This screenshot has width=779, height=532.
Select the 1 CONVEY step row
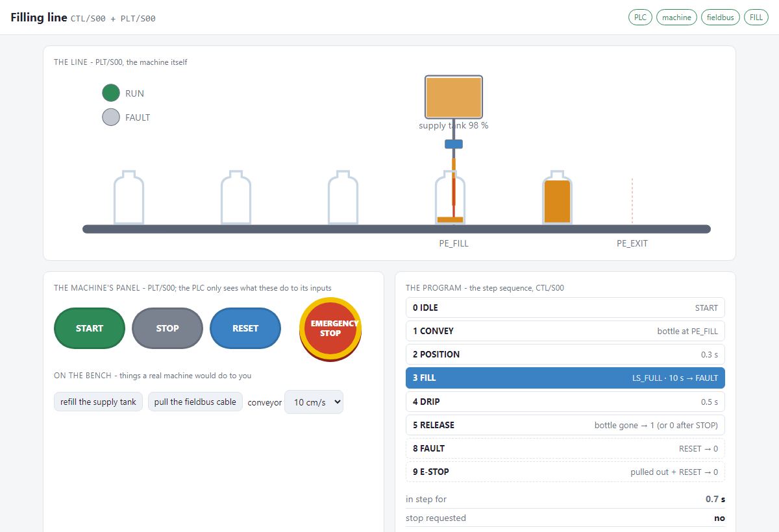coord(565,331)
